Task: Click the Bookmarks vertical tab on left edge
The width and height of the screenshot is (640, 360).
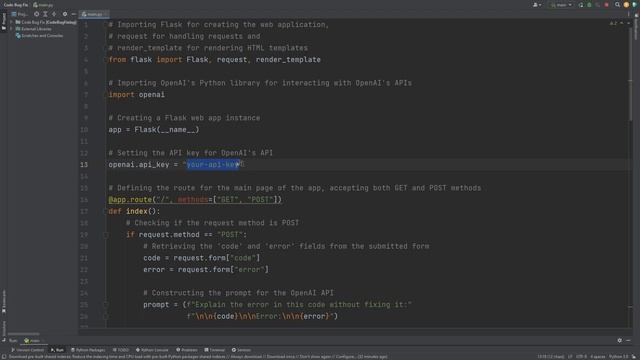Action: (x=4, y=301)
